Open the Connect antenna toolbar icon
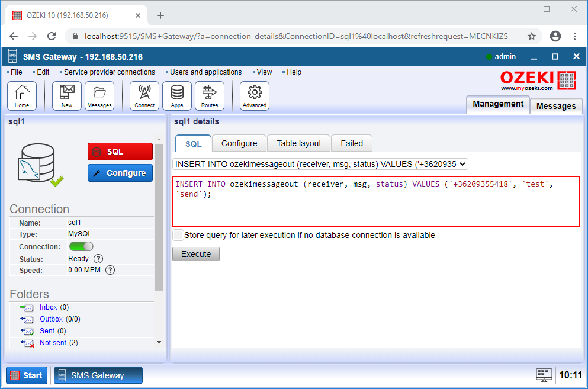This screenshot has width=588, height=389. tap(144, 96)
